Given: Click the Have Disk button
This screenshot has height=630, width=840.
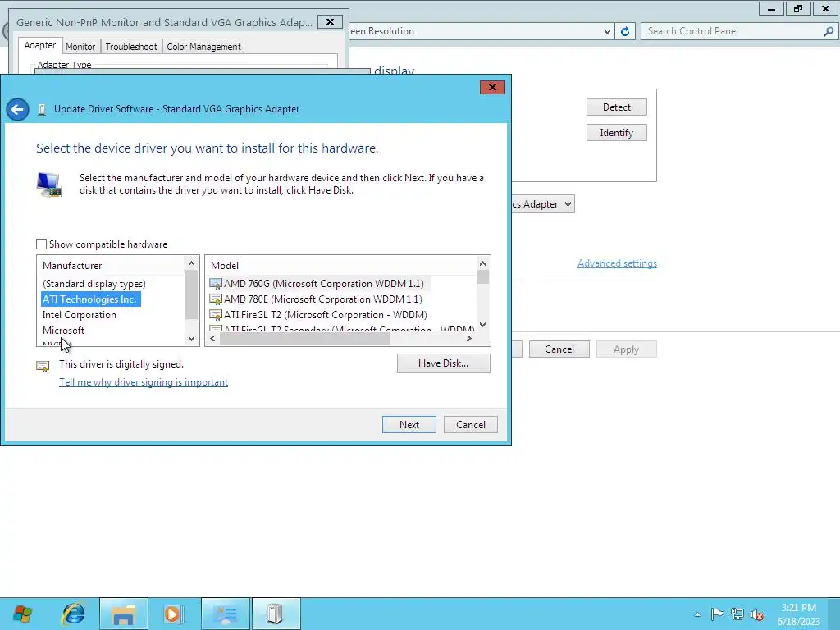Looking at the screenshot, I should pos(444,363).
